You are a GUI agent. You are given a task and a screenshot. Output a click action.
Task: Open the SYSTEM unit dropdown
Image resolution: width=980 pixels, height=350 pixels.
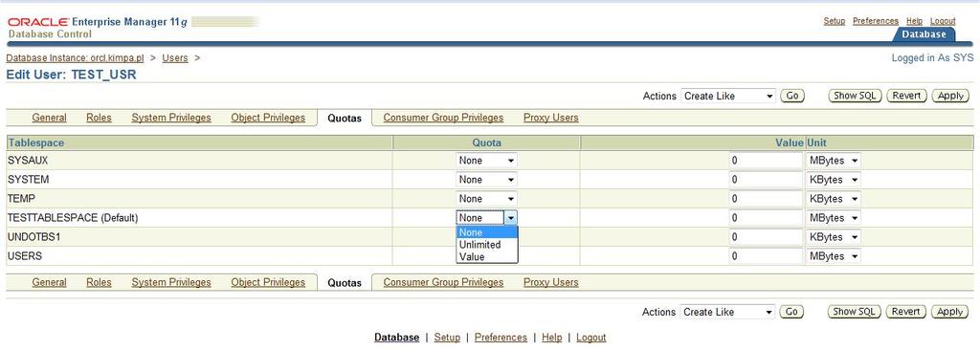point(834,180)
